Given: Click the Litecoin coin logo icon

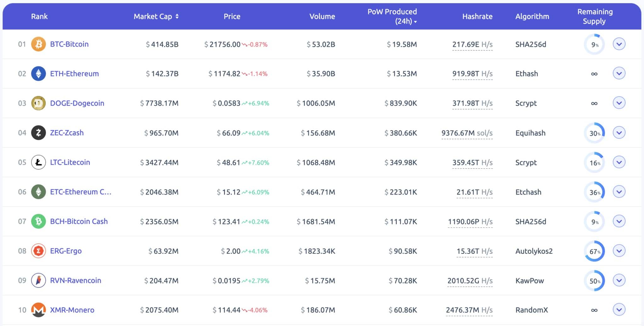Looking at the screenshot, I should 38,162.
